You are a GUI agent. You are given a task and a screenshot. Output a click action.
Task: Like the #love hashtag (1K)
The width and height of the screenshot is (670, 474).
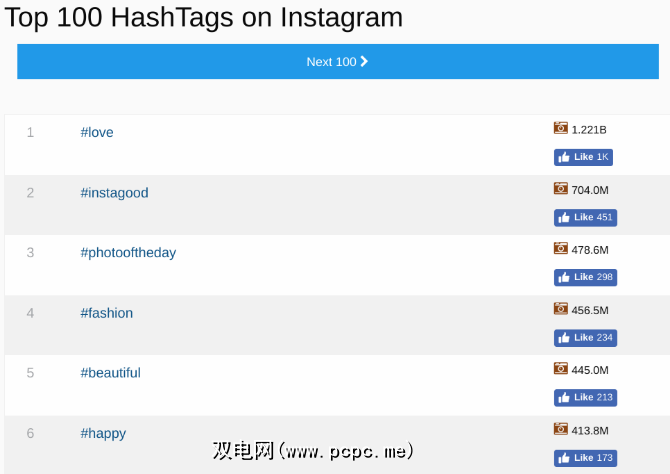tap(583, 157)
